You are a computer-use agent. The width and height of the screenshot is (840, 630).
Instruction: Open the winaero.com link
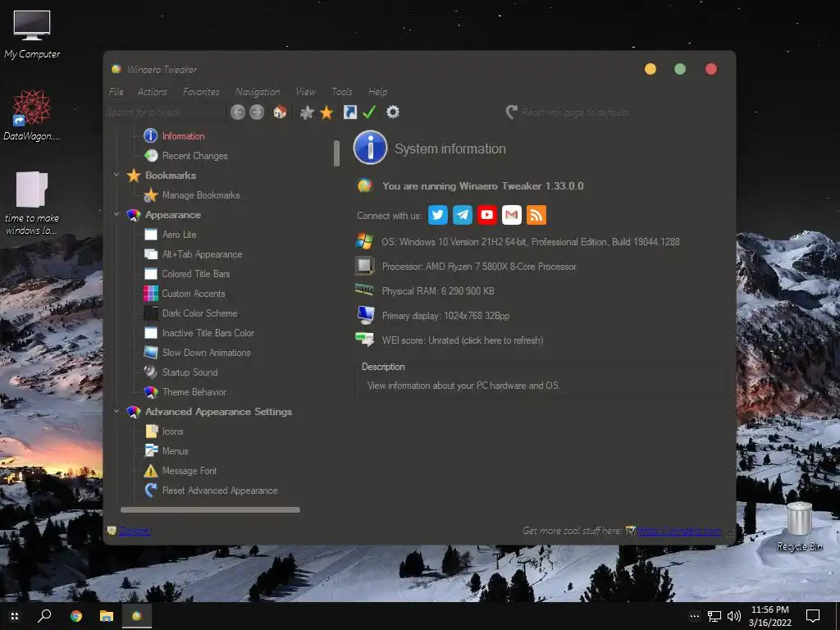tap(680, 531)
